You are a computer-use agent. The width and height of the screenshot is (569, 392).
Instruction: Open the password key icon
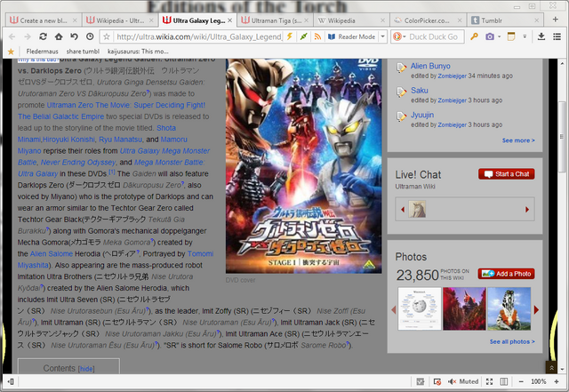pos(474,36)
